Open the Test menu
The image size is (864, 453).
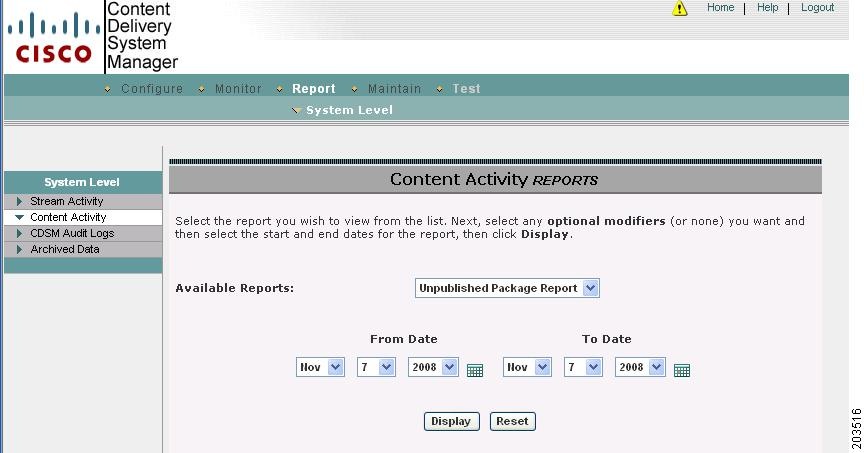click(466, 89)
